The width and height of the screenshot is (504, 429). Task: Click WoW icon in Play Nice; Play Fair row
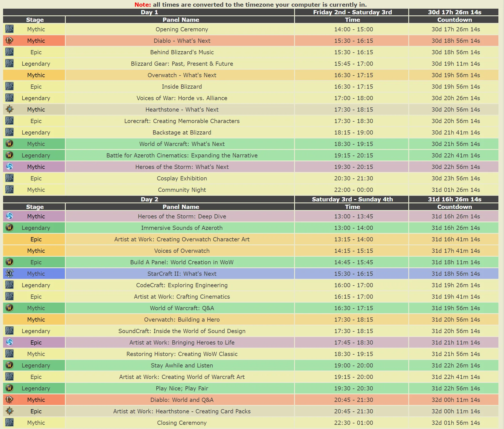pos(9,388)
